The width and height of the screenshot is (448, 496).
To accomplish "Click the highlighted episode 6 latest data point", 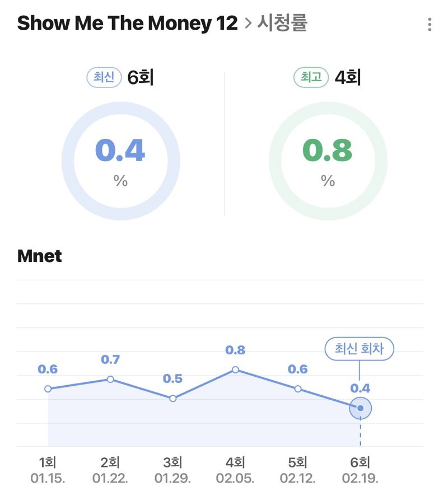I will [361, 408].
